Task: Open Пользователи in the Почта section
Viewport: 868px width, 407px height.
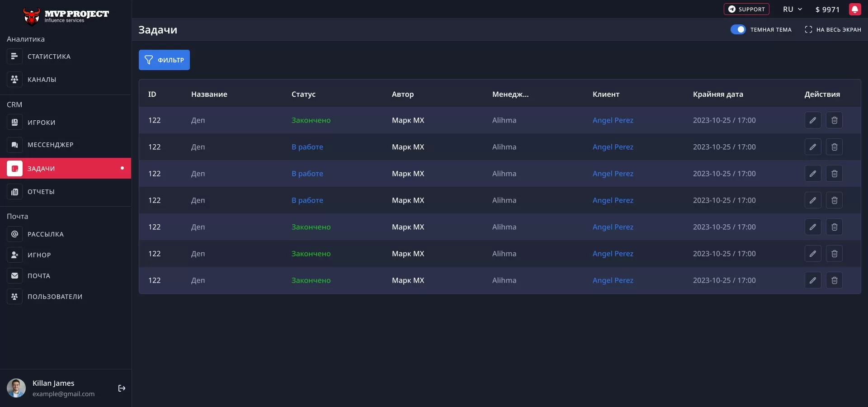Action: (55, 297)
